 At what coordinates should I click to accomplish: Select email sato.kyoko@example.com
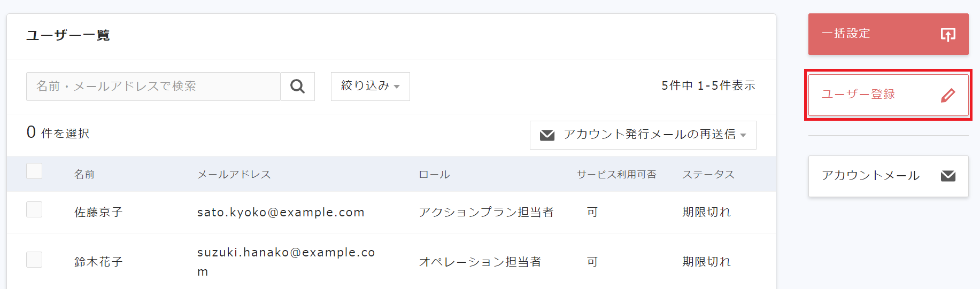point(281,213)
